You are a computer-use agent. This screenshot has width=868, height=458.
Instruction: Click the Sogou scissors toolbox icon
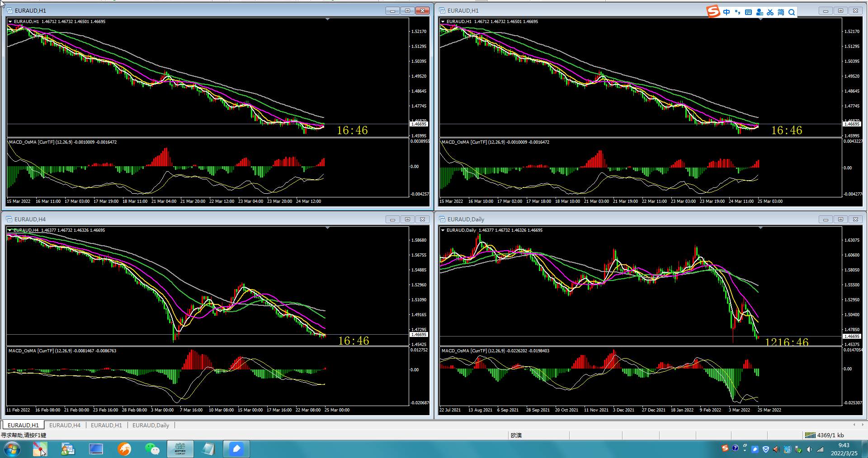coord(770,12)
